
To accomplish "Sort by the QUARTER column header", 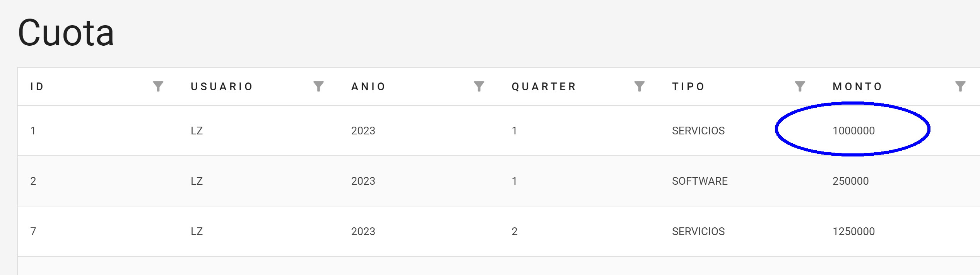I will point(544,86).
